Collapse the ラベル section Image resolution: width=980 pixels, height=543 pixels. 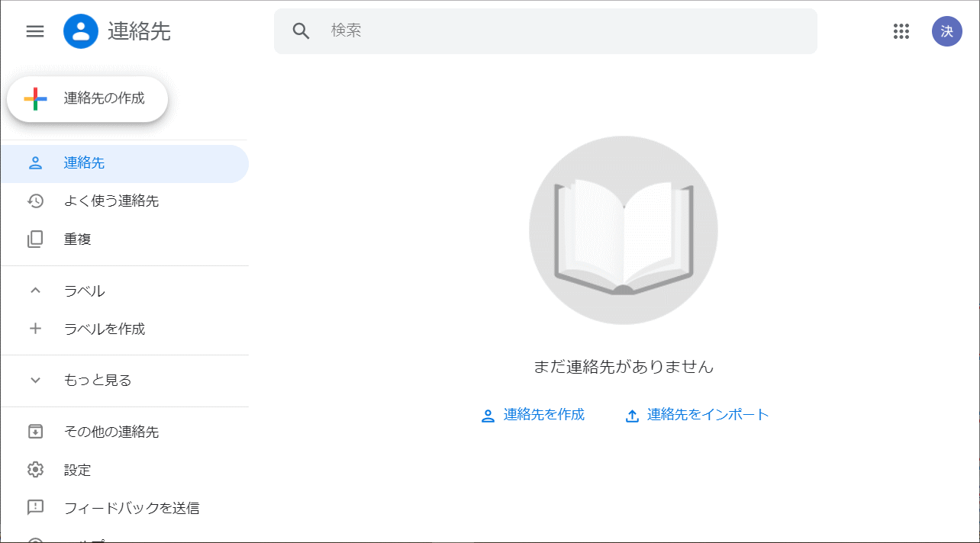pos(35,291)
